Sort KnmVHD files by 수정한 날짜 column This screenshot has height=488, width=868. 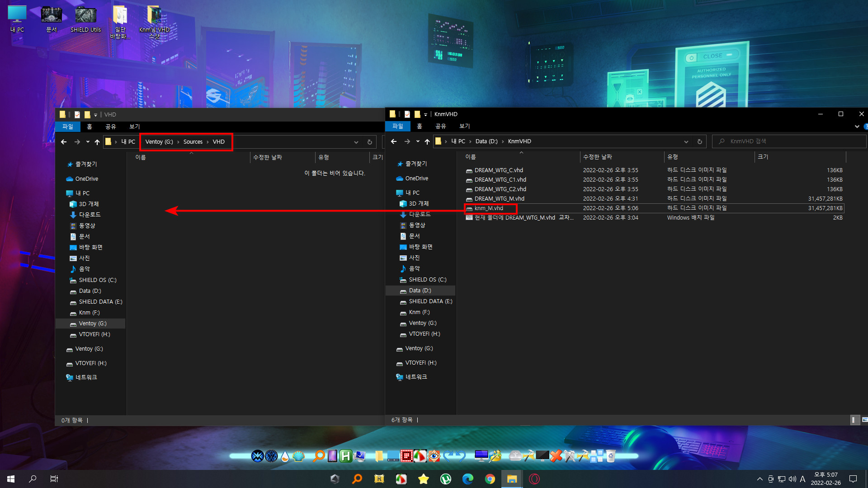pyautogui.click(x=622, y=157)
